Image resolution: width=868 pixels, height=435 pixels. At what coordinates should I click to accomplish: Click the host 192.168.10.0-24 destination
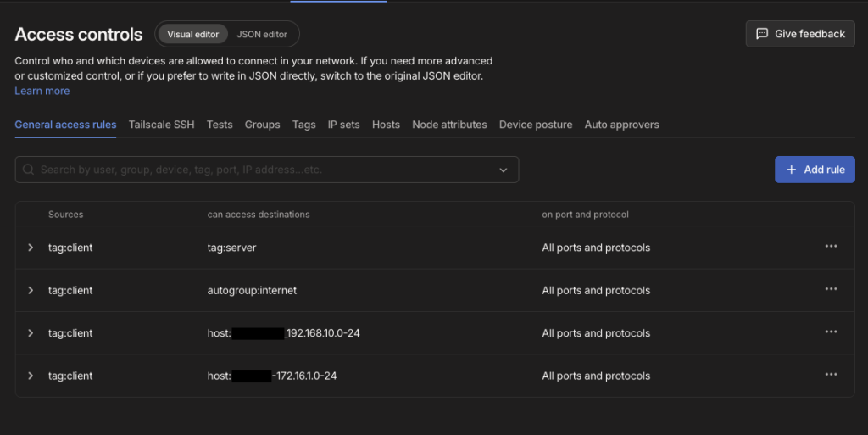[x=283, y=332]
